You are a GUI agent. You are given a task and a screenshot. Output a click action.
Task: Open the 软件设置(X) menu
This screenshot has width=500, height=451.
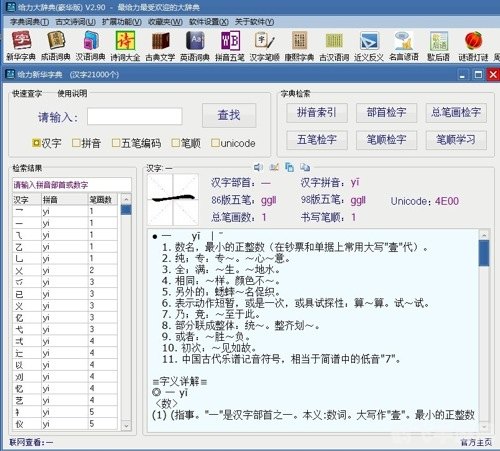click(x=209, y=22)
